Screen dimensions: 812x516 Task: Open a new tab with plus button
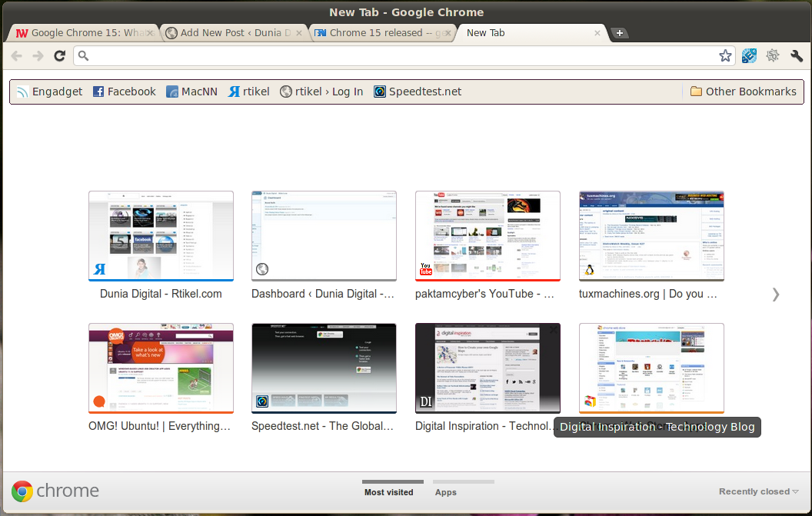tap(619, 33)
